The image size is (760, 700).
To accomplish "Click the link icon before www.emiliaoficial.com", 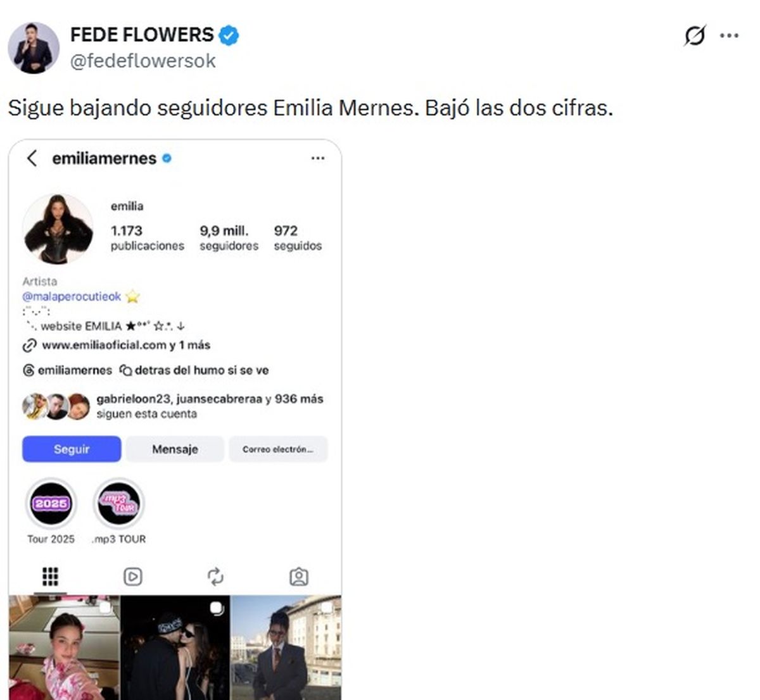I will [29, 346].
